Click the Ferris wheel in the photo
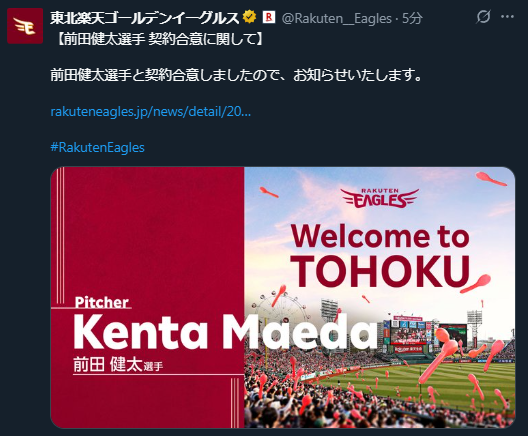Viewport: 528px width, 436px height. [x=281, y=310]
